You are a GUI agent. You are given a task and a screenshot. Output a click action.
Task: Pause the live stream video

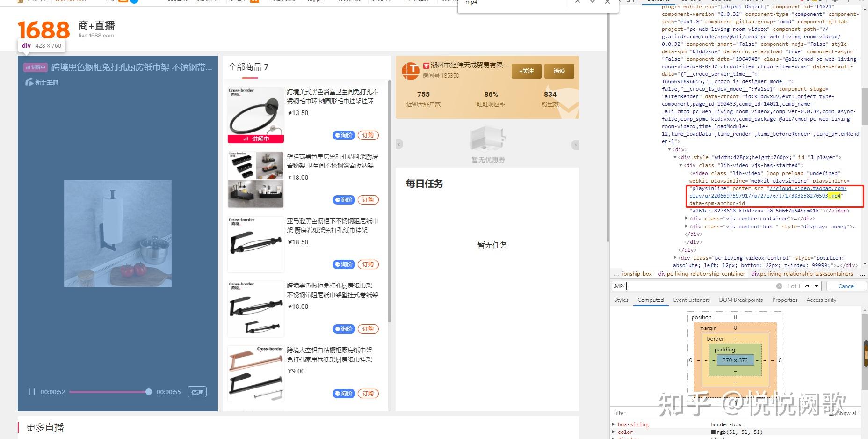point(32,392)
